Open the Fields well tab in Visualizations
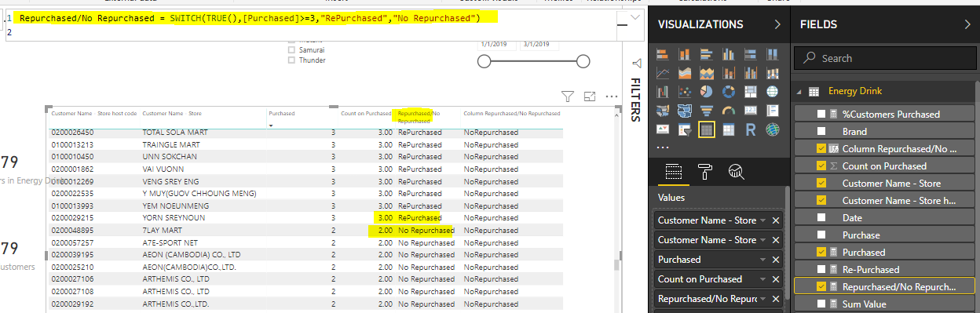 point(673,172)
